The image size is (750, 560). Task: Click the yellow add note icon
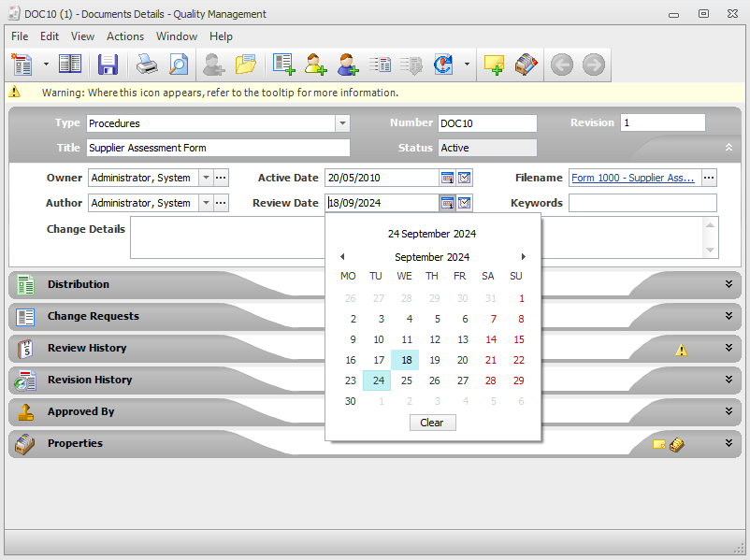[x=494, y=65]
